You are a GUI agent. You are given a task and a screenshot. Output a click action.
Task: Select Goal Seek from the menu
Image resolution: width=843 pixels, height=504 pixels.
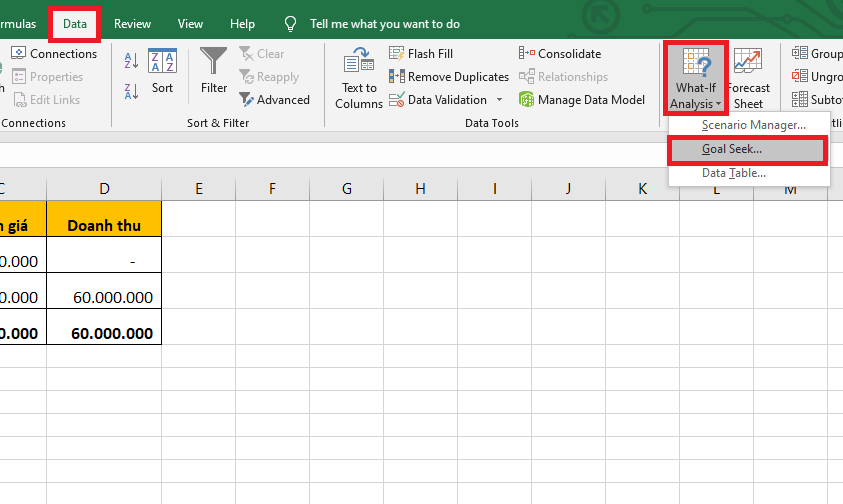(732, 149)
